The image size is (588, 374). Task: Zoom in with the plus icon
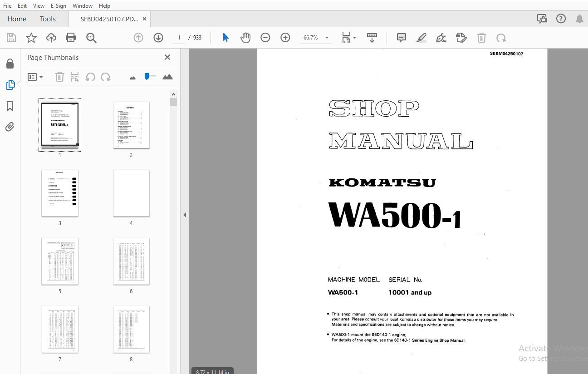click(x=285, y=38)
